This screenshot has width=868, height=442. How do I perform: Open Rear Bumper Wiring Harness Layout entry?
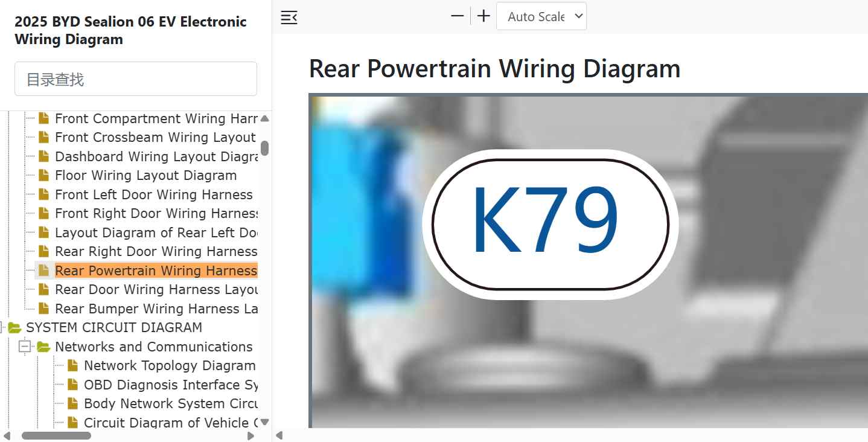tap(156, 309)
